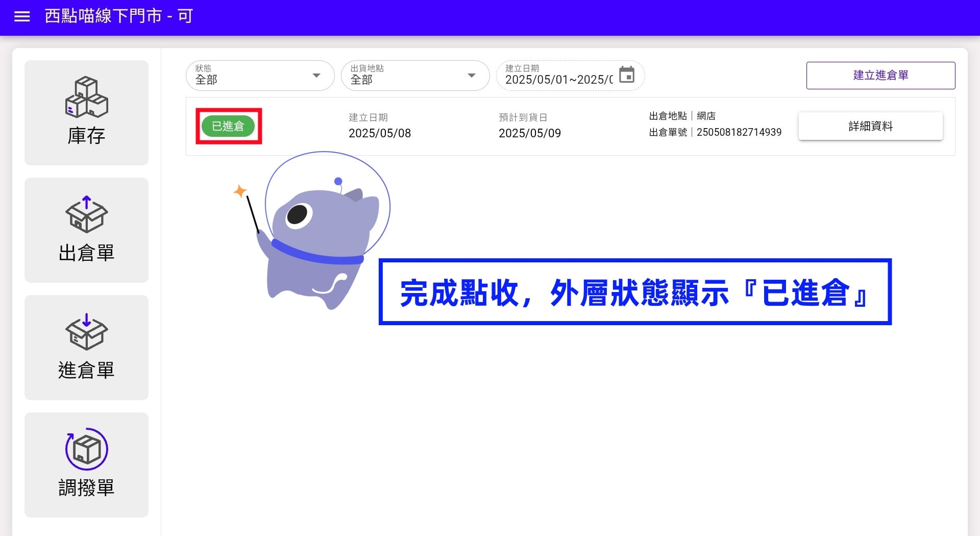Click the 建立日期 date range field
980x536 pixels.
point(570,76)
